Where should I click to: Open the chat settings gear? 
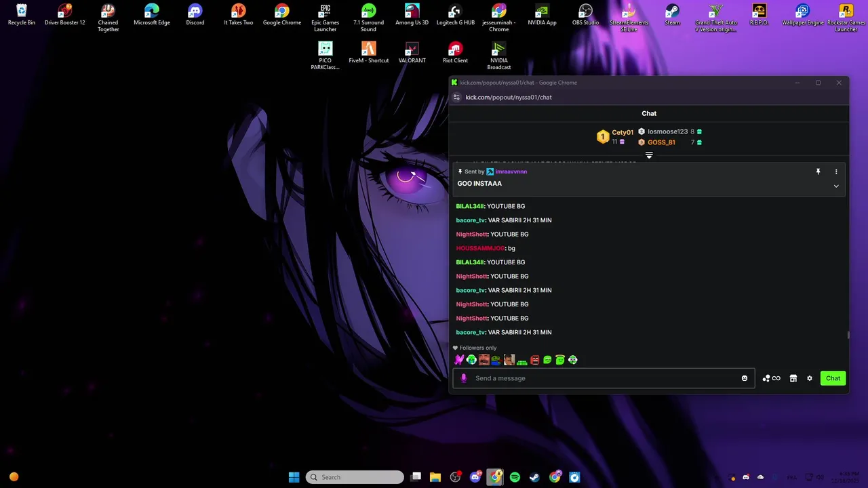click(810, 378)
